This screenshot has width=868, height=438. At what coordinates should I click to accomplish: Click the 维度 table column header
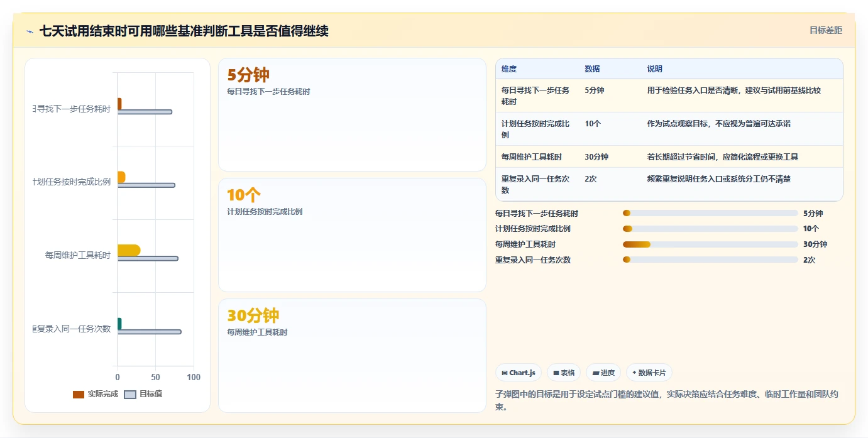point(509,69)
